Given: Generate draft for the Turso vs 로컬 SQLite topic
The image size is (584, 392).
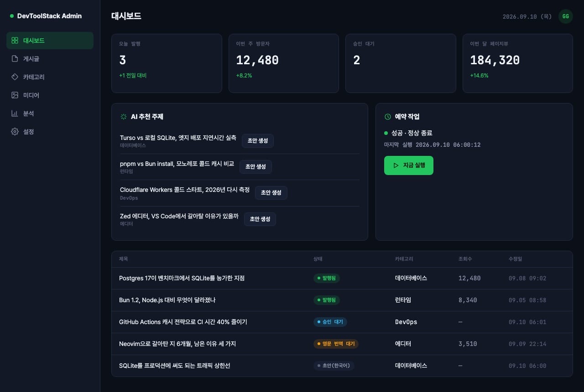Looking at the screenshot, I should [x=258, y=141].
